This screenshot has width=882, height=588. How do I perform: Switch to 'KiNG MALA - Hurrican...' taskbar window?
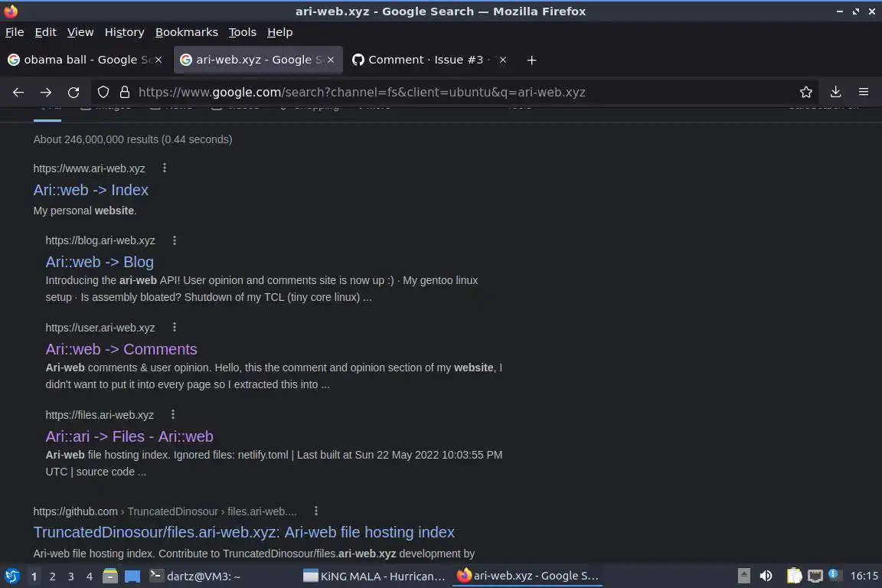coord(374,577)
